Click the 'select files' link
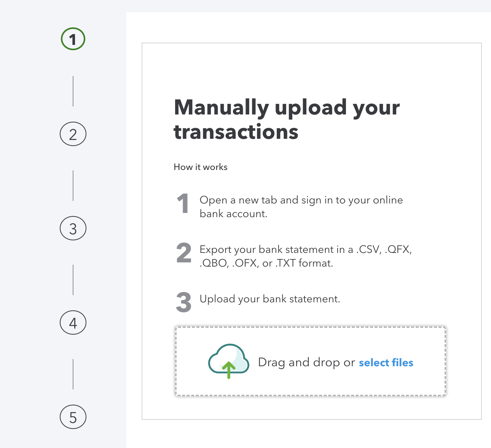491x448 pixels. click(386, 362)
